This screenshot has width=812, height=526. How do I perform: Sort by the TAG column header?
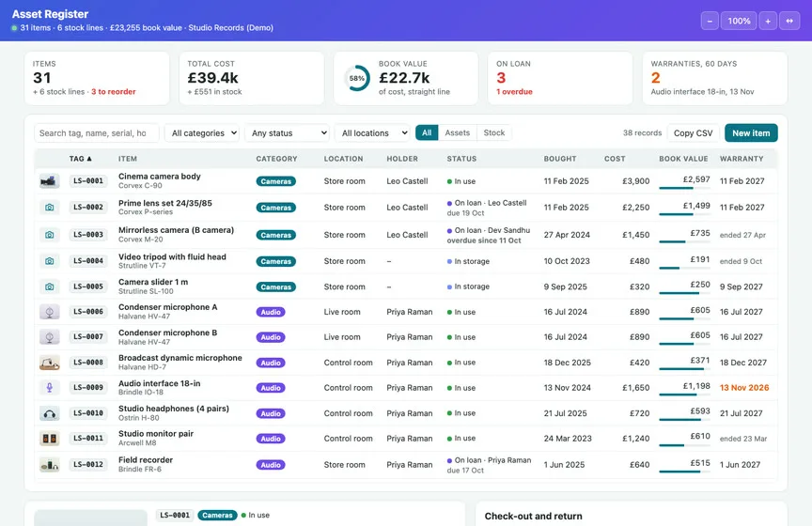(x=80, y=159)
